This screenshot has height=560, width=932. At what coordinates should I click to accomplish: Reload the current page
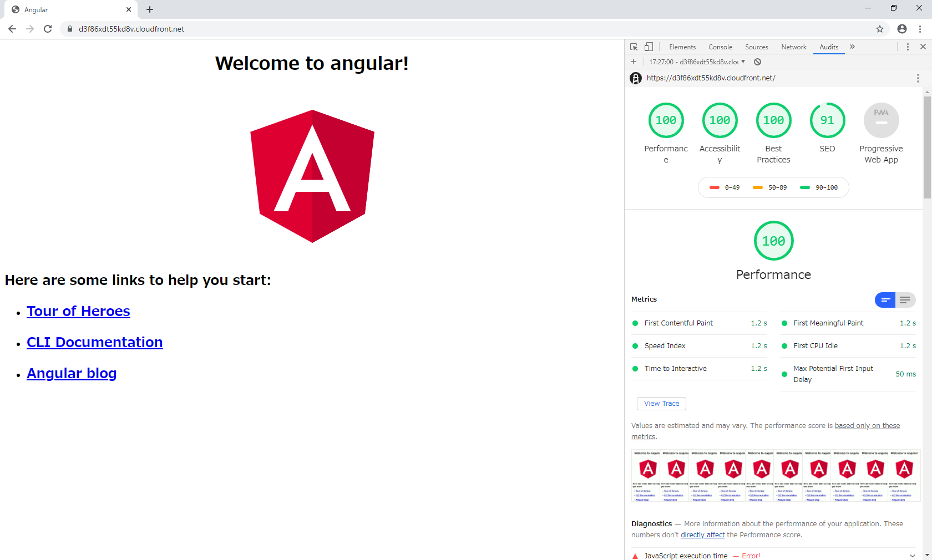pos(48,29)
